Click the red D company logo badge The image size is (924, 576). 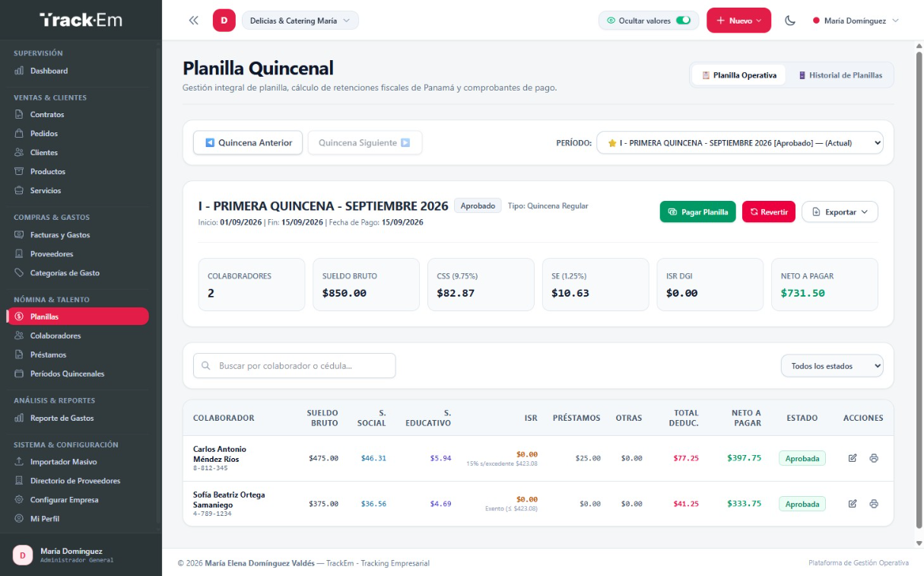click(224, 21)
